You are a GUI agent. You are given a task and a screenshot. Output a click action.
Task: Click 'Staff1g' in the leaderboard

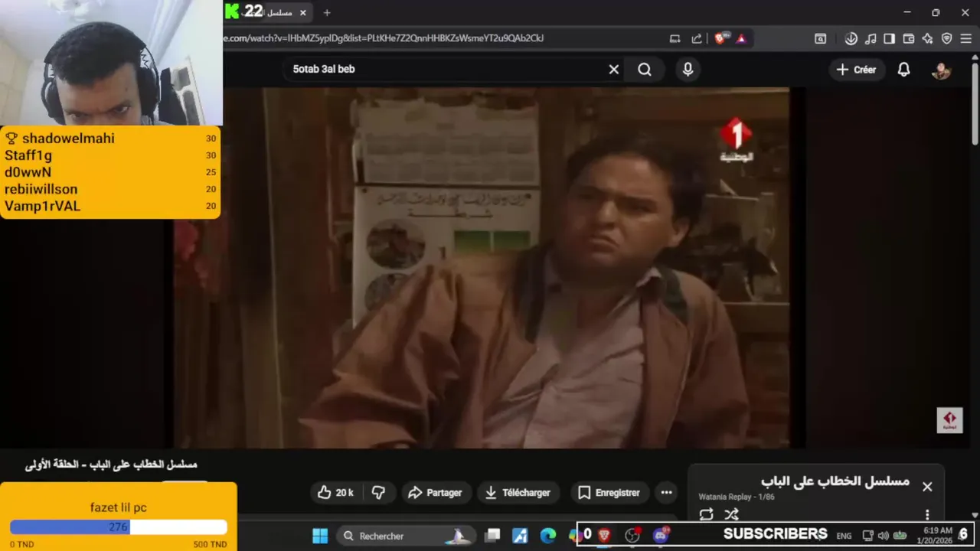(28, 155)
